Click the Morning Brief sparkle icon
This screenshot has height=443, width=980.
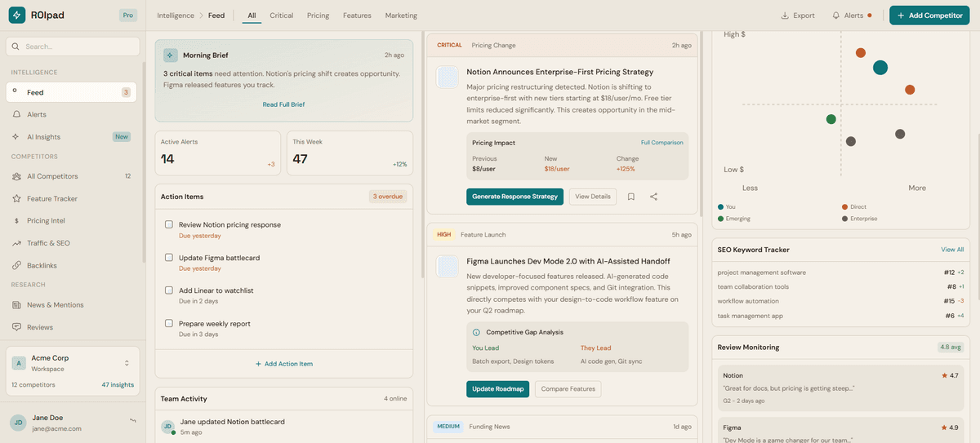[x=170, y=55]
